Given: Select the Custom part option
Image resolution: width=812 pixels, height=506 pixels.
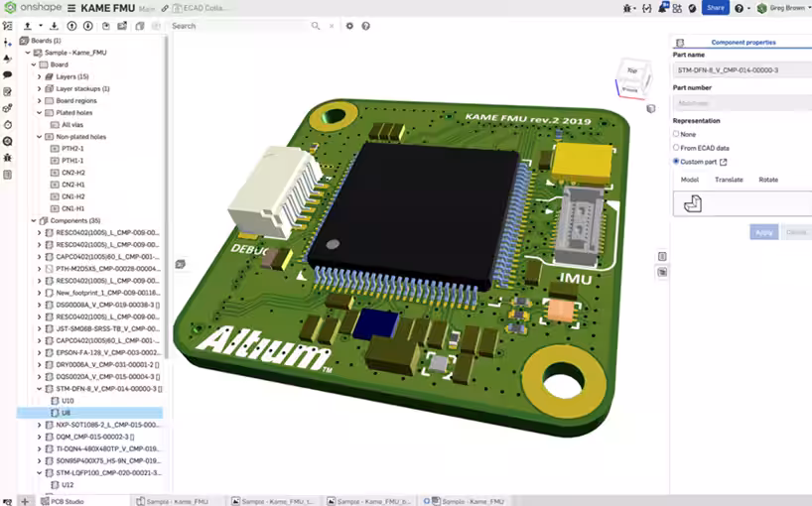Looking at the screenshot, I should 676,162.
